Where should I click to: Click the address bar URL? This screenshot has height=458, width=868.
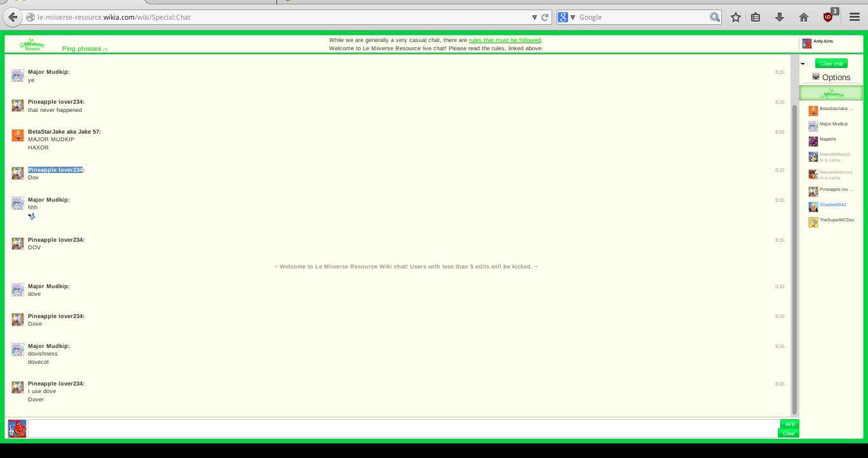(114, 17)
